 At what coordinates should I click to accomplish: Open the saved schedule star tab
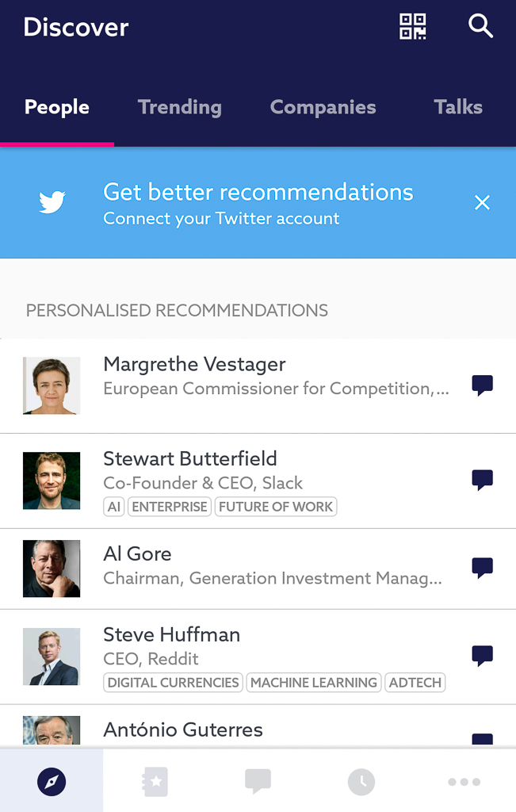(155, 782)
